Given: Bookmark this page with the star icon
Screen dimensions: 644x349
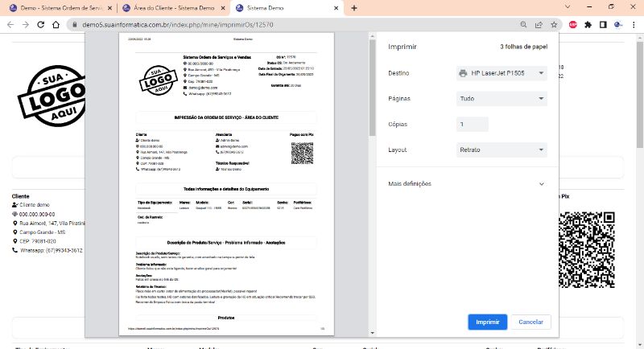Looking at the screenshot, I should (x=553, y=25).
